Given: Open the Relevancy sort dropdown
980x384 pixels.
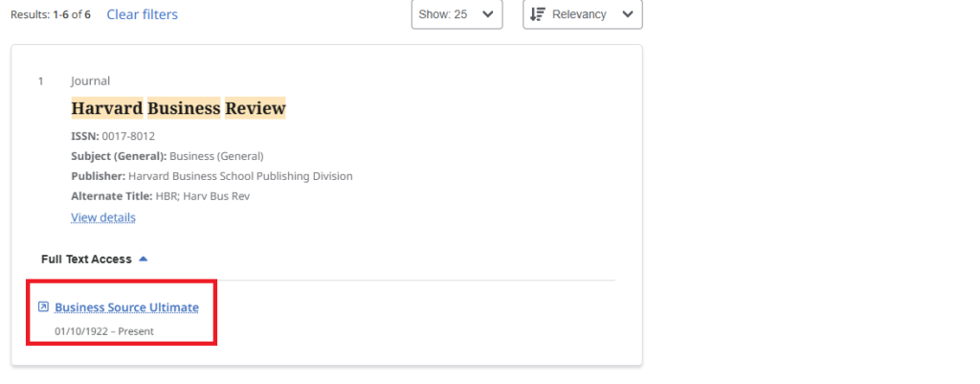Looking at the screenshot, I should (x=582, y=14).
